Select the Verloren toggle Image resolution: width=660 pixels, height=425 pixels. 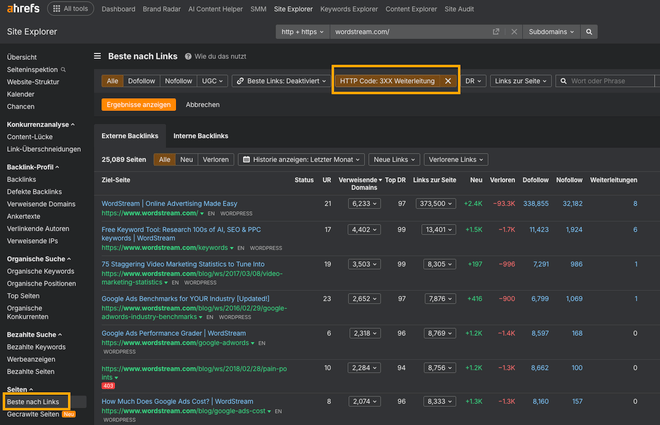[x=216, y=159]
